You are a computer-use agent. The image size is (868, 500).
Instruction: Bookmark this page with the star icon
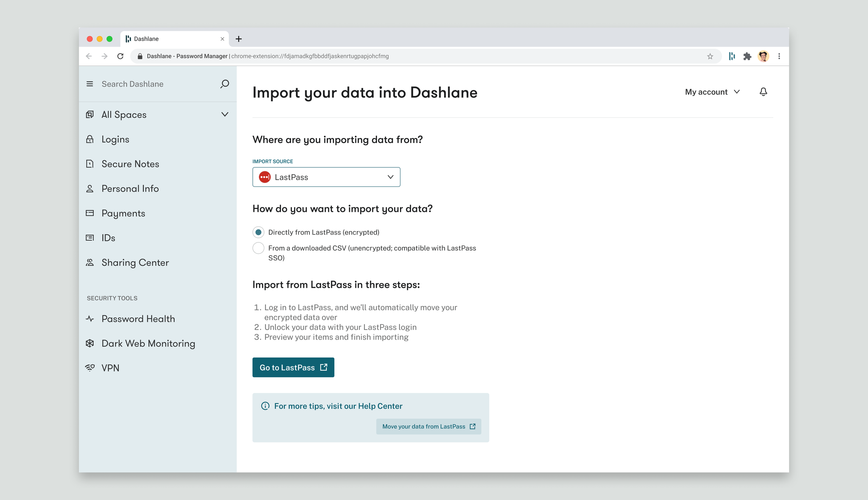point(710,56)
